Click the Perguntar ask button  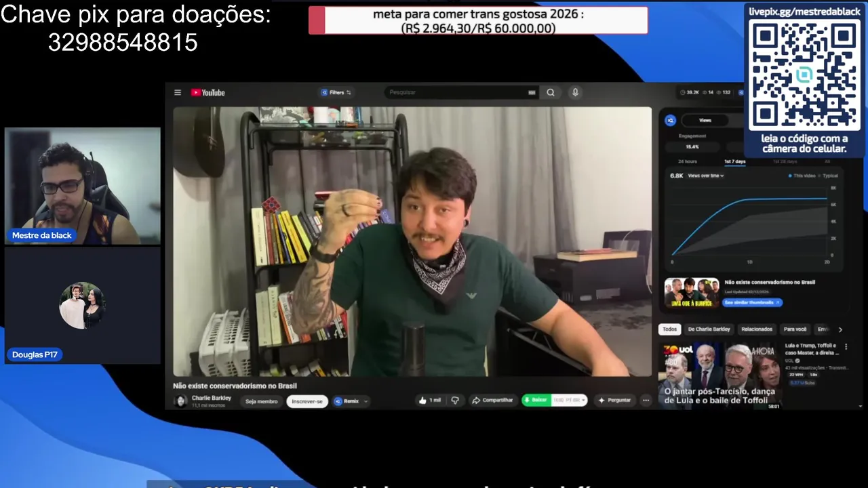614,401
